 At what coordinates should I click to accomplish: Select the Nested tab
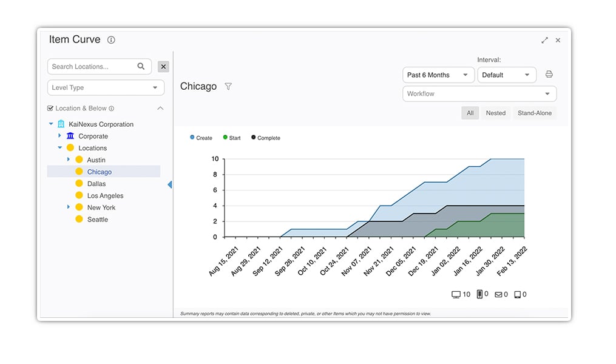coord(495,113)
